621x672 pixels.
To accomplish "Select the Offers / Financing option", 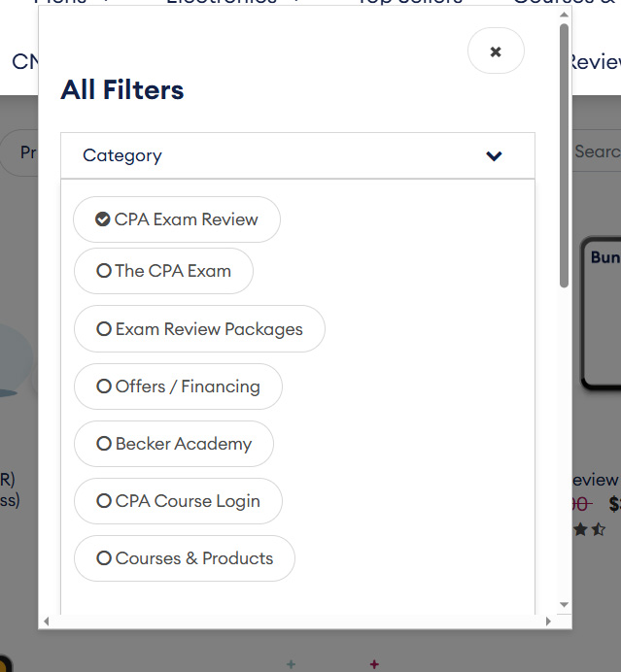I will click(x=178, y=386).
